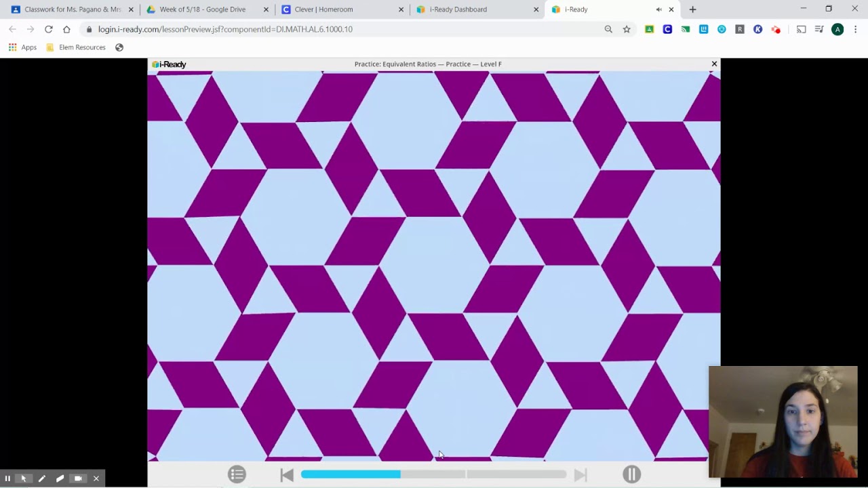Open the red screen recorder extension
The width and height of the screenshot is (868, 488).
[776, 29]
